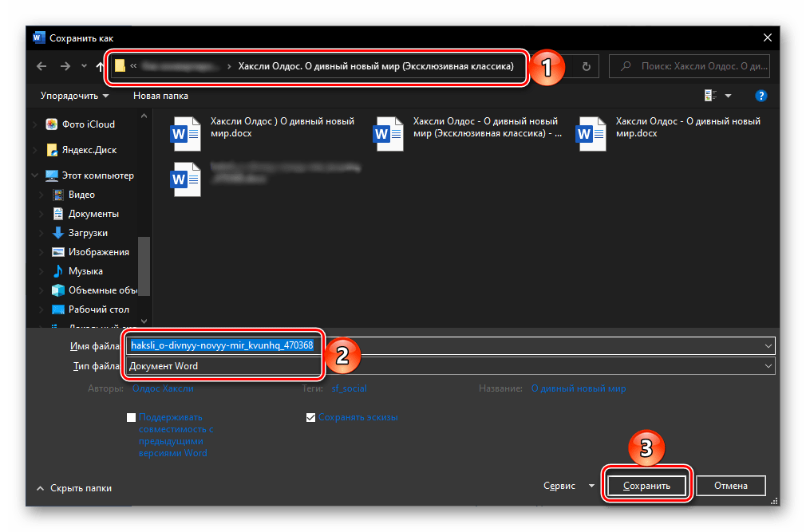Screen dimensions: 806x532
Task: Open the Объемные объекты folder
Action: coord(95,290)
